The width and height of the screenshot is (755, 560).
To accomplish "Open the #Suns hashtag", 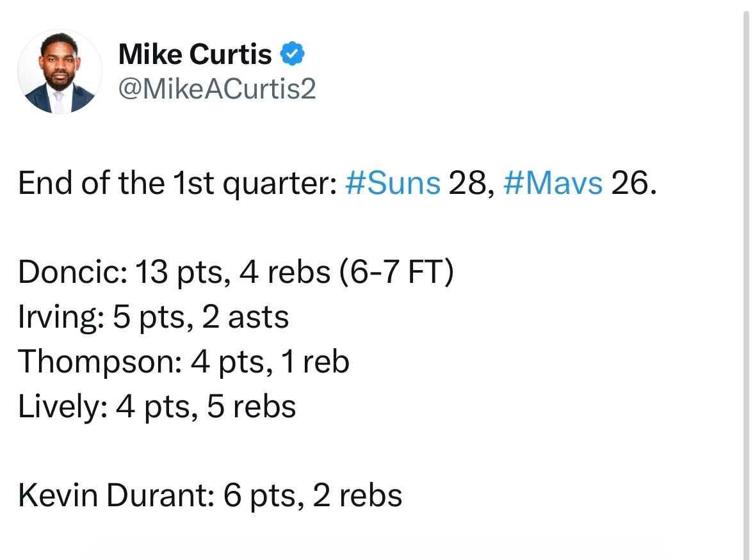I will [x=393, y=183].
